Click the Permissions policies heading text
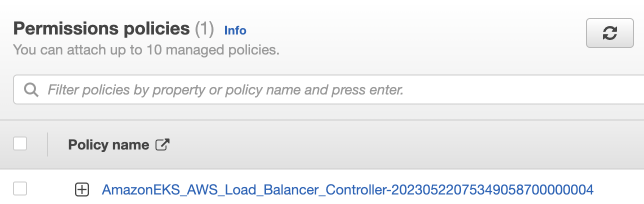This screenshot has width=644, height=204. click(x=101, y=29)
